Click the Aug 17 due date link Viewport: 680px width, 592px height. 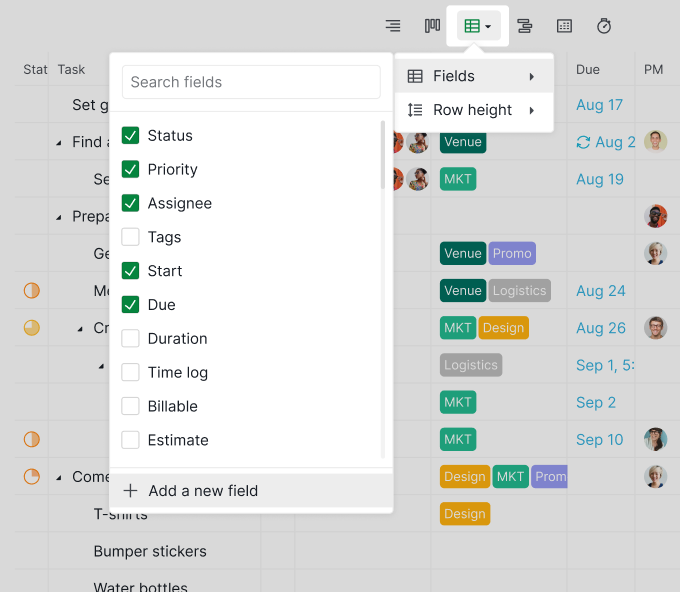tap(599, 105)
